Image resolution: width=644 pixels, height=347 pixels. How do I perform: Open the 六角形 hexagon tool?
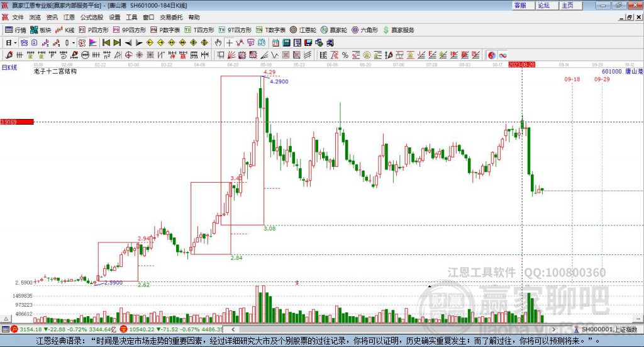(x=365, y=30)
